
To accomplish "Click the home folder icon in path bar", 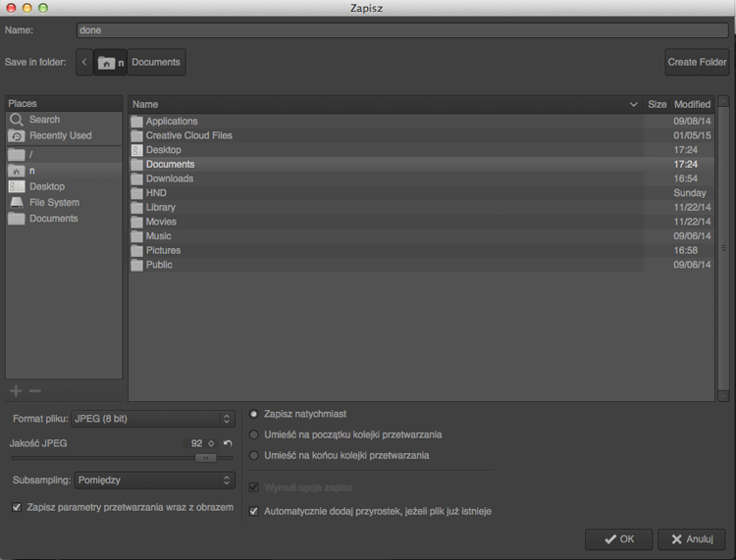I will tap(107, 63).
